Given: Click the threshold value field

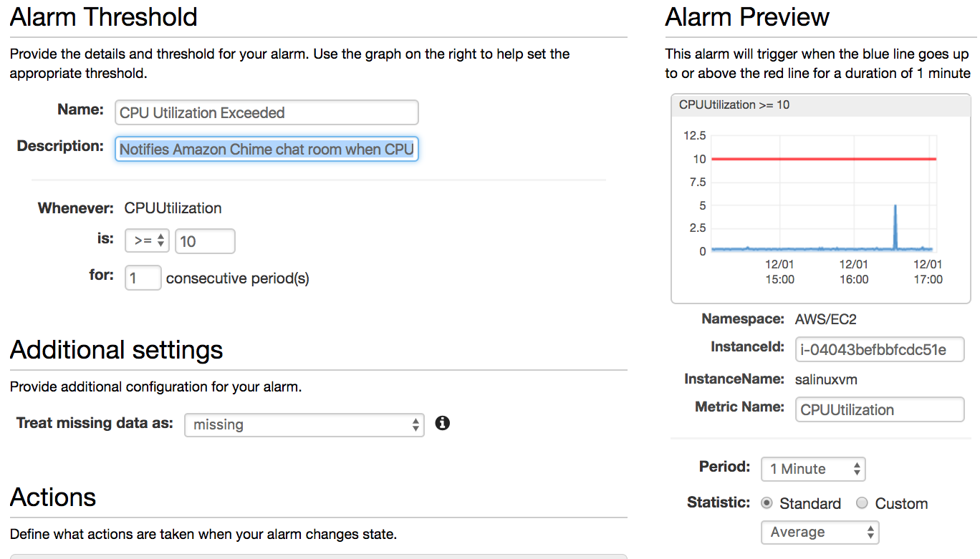Looking at the screenshot, I should tap(205, 241).
